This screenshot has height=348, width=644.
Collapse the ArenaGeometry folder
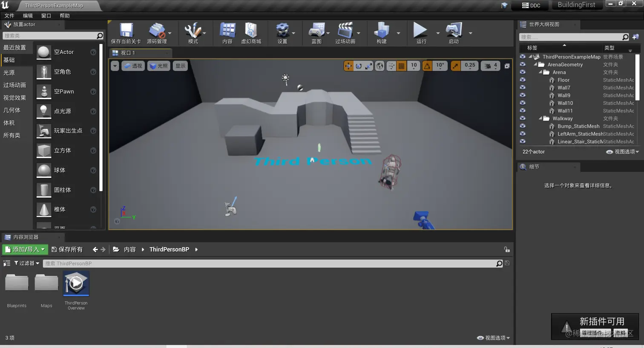pos(535,64)
